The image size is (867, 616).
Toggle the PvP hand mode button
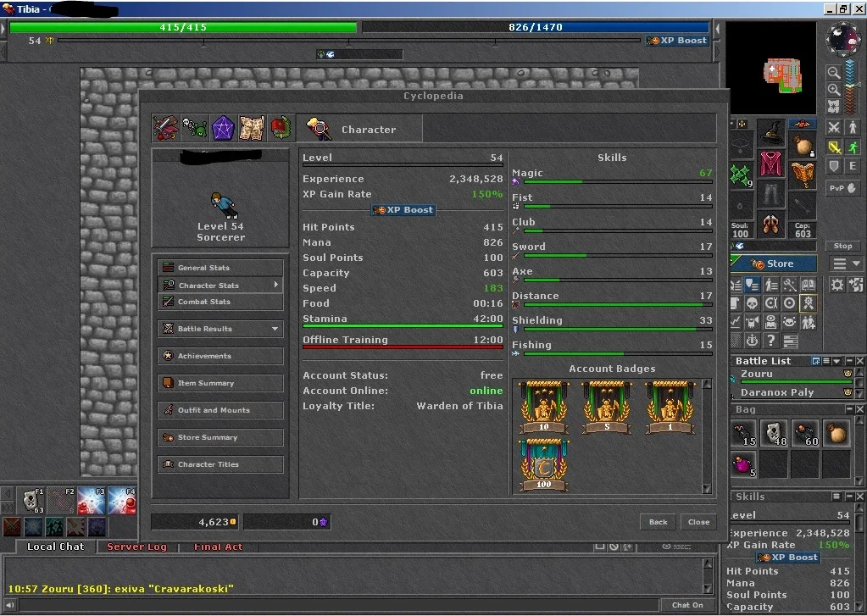coord(842,188)
